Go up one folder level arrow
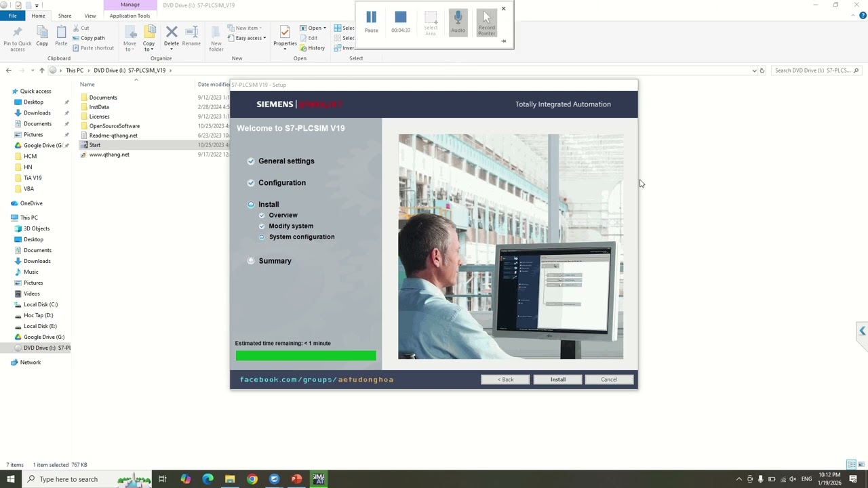Viewport: 868px width, 488px height. click(41, 70)
